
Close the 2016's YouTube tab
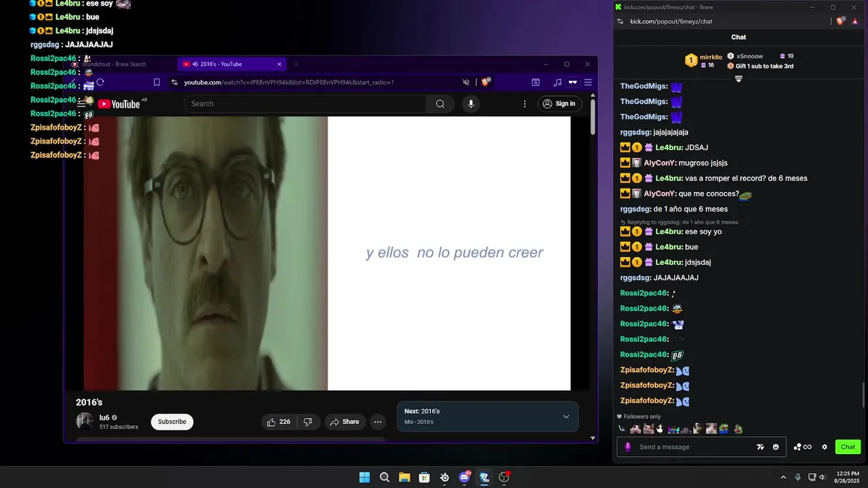click(279, 64)
